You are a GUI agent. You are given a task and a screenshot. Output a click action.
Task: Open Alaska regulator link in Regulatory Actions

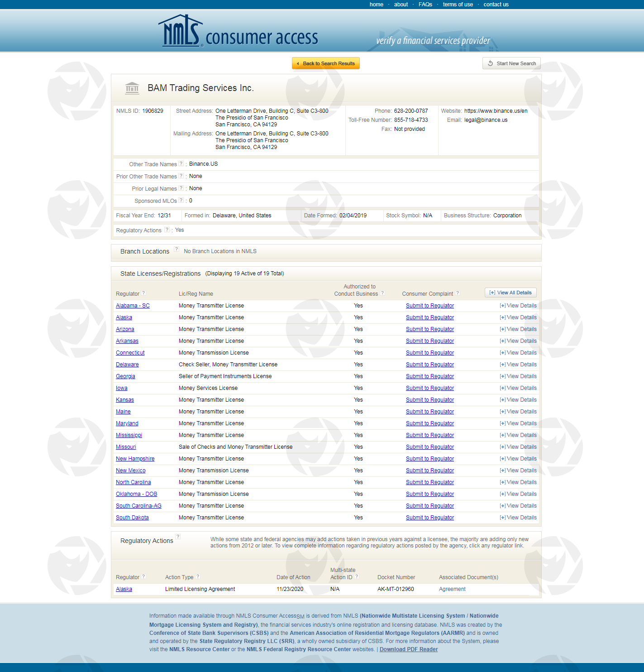pos(124,589)
